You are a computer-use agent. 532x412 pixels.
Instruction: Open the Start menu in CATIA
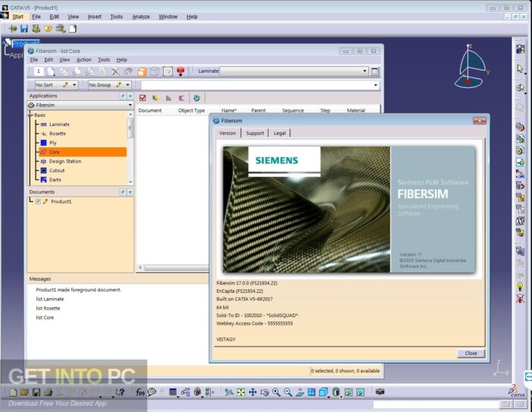tap(18, 17)
